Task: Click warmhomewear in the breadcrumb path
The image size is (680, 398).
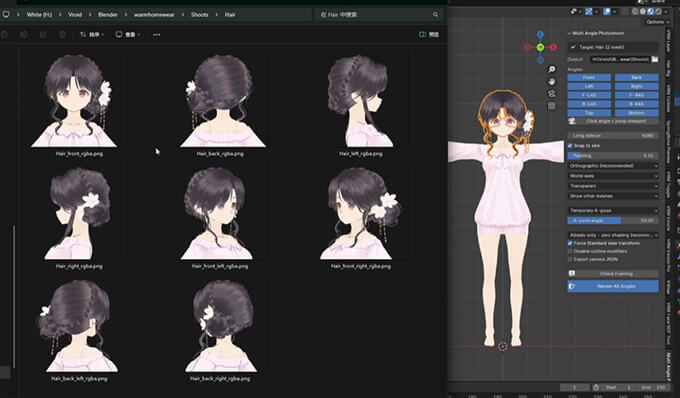Action: 154,15
